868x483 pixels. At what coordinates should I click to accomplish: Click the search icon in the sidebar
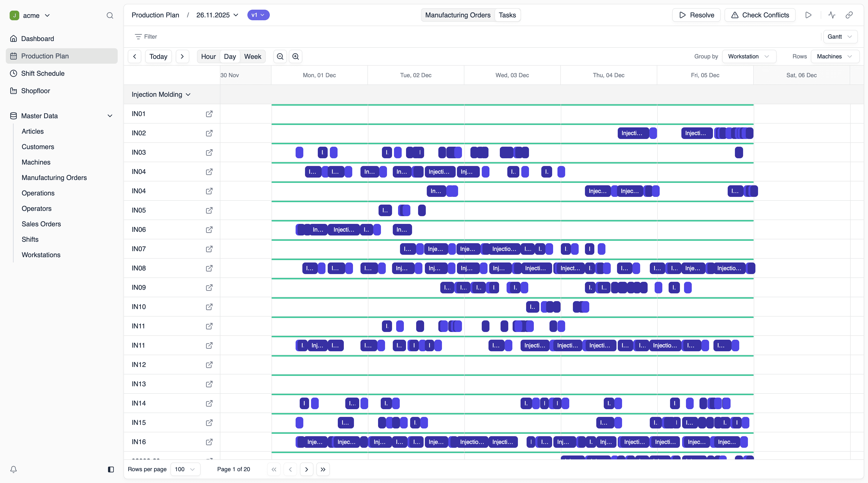(x=110, y=15)
